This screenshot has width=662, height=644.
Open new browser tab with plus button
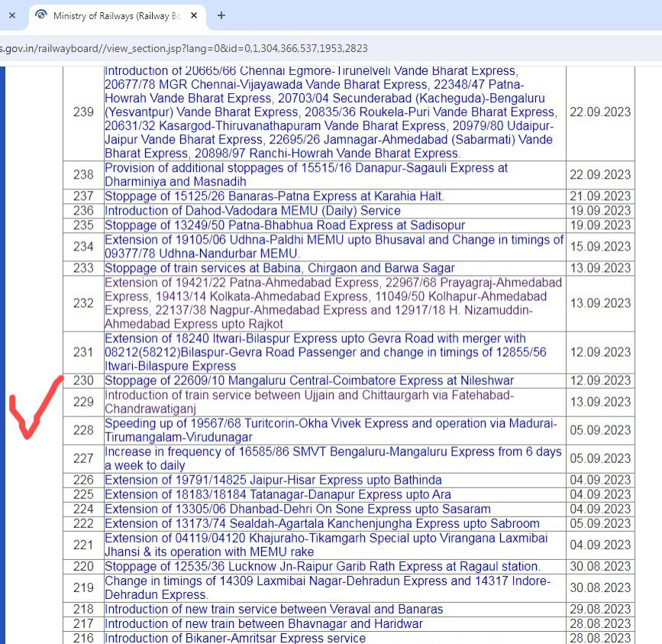(221, 15)
